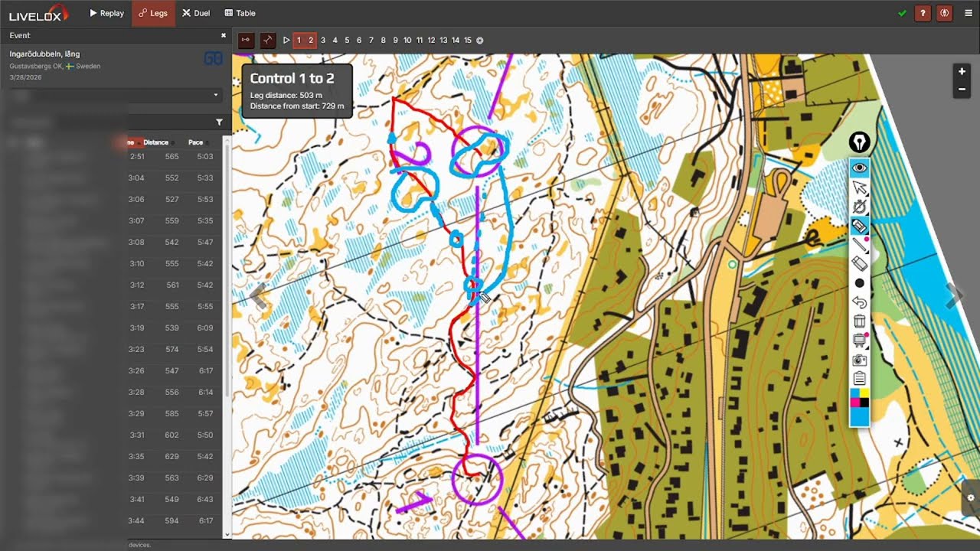
Task: Toggle the eye visibility tool in drawing toolbar
Action: [x=859, y=168]
